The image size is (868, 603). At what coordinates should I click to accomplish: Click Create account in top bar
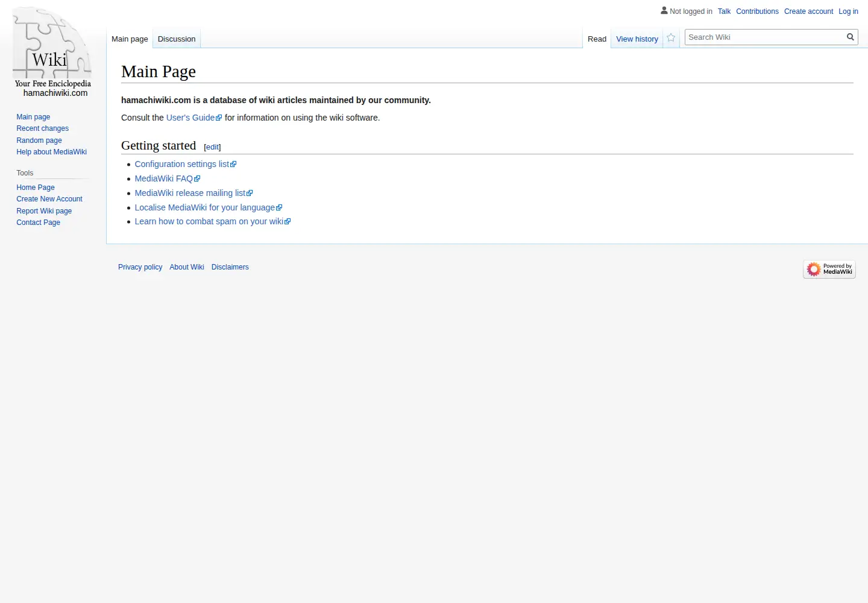coord(808,11)
